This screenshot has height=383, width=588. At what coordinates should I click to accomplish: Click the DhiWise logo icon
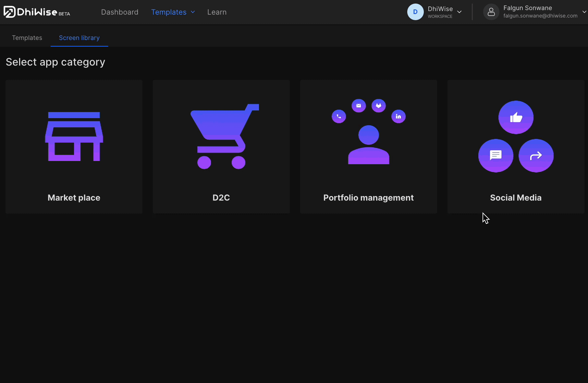(9, 12)
